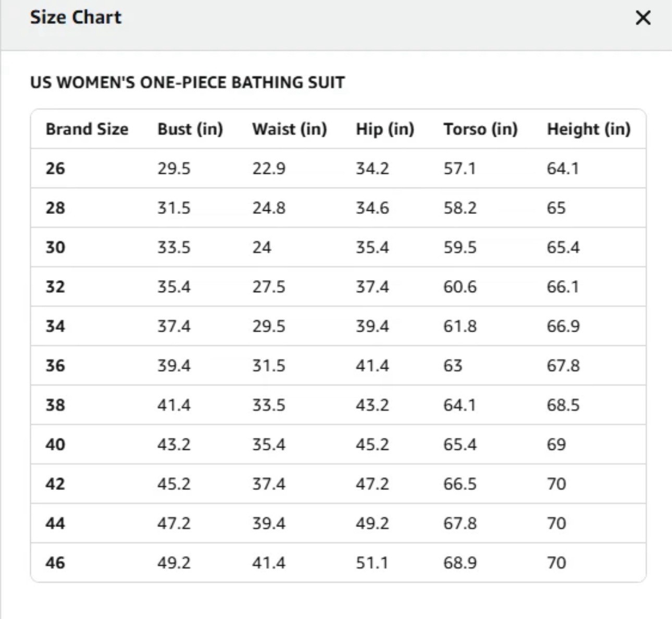Viewport: 672px width, 619px height.
Task: Select the Torso (in) column header
Action: click(x=480, y=129)
